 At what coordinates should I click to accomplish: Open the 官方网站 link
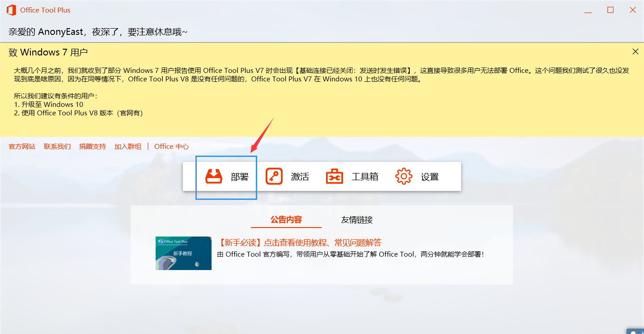22,146
